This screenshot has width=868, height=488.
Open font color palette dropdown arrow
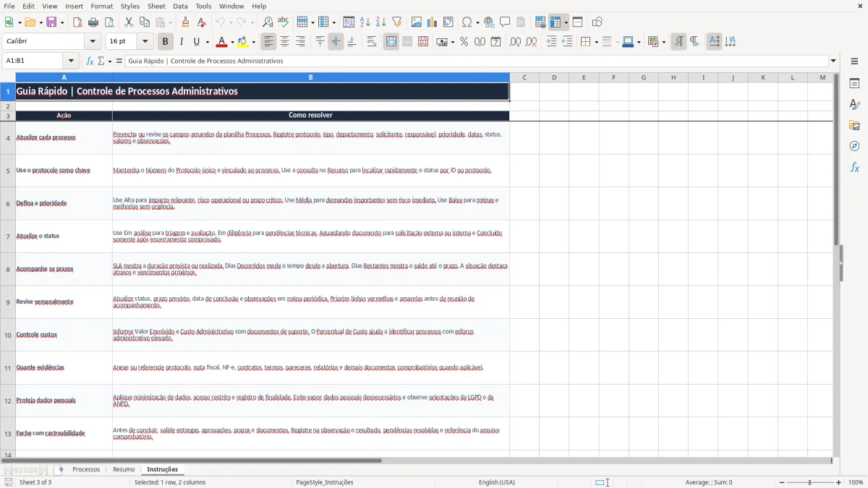(x=232, y=42)
